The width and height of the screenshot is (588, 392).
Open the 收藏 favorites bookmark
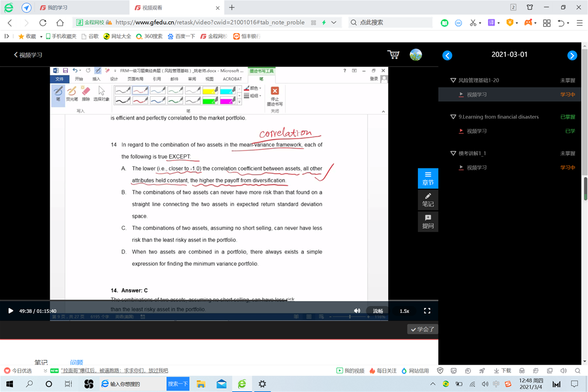pyautogui.click(x=27, y=36)
